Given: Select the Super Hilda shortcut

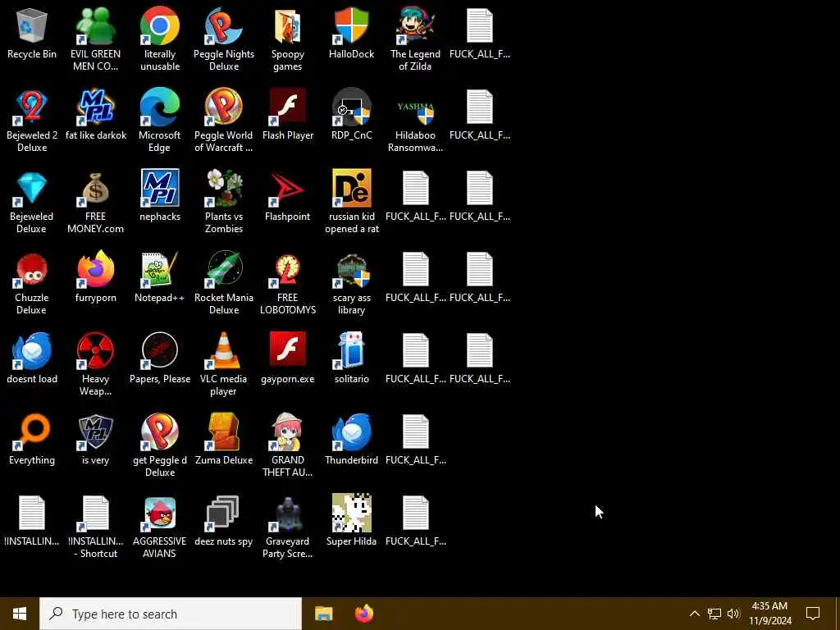Looking at the screenshot, I should pyautogui.click(x=351, y=520).
